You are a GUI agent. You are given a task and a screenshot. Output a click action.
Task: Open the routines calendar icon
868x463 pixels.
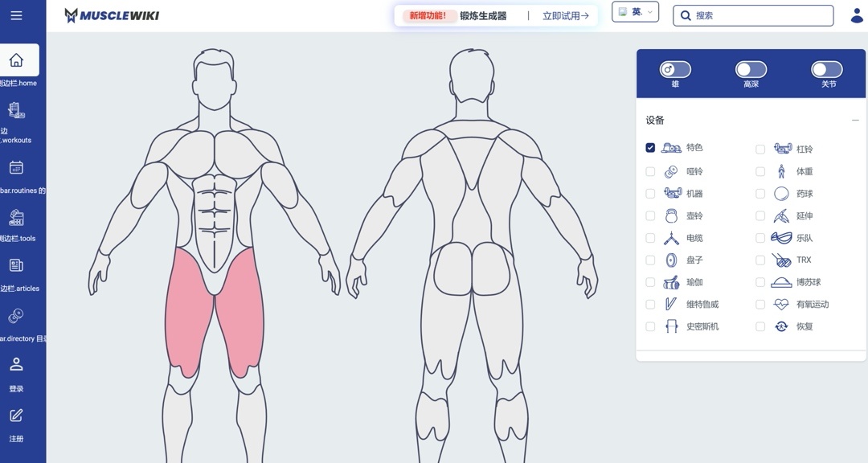pos(16,167)
